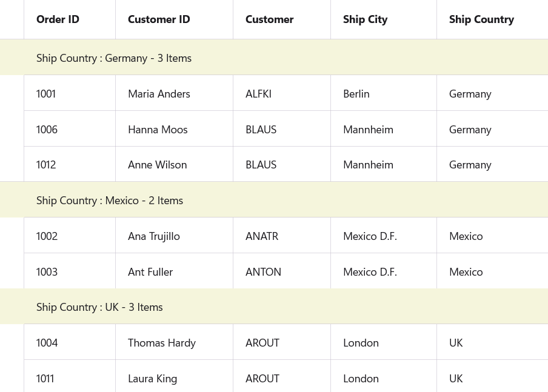Select order 1004 cell

[x=47, y=342]
